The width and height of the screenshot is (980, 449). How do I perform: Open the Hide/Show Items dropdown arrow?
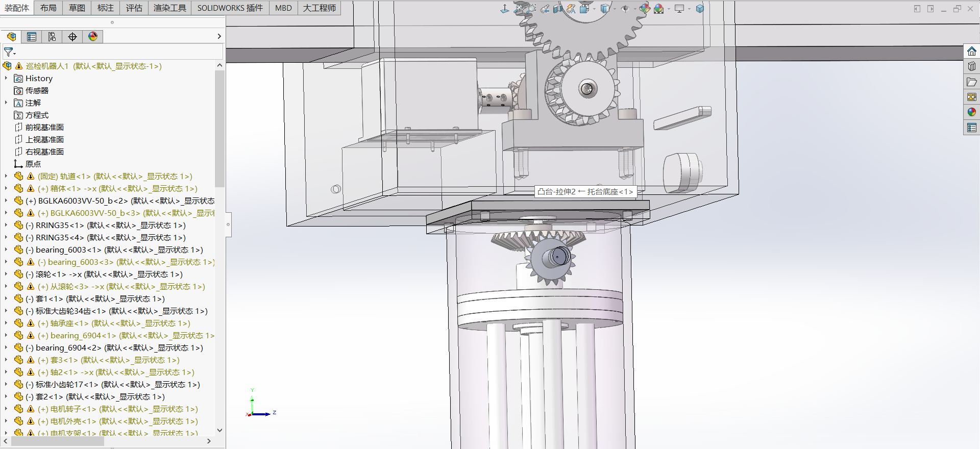(635, 9)
